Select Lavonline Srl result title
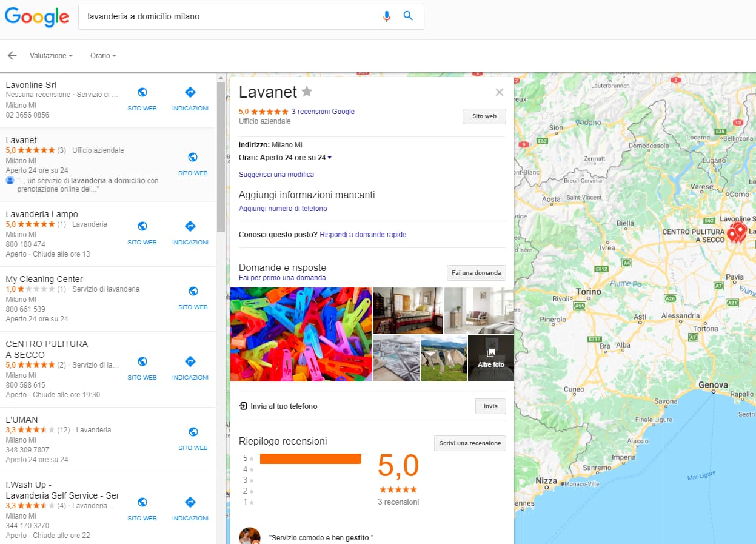 pos(31,85)
